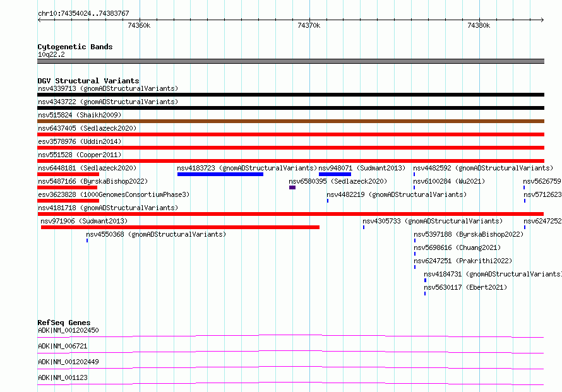This screenshot has height=392, width=562.
Task: Click the RefSeq Genes track title
Action: [64, 323]
